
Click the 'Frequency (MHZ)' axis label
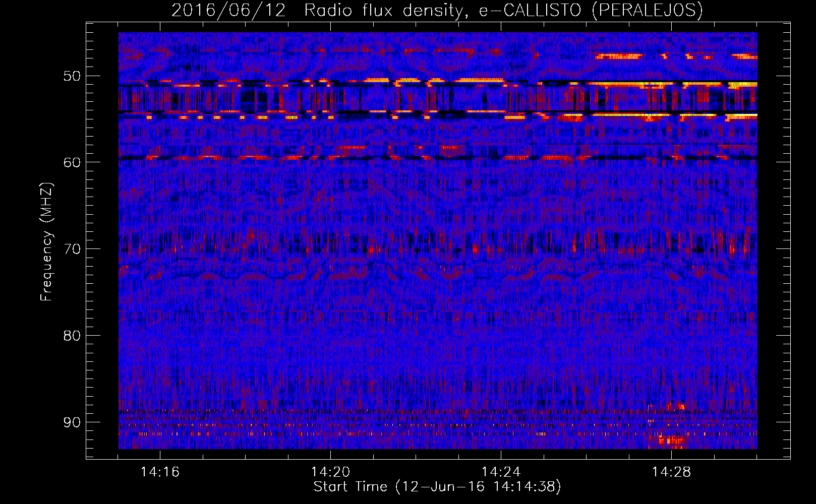coord(46,242)
